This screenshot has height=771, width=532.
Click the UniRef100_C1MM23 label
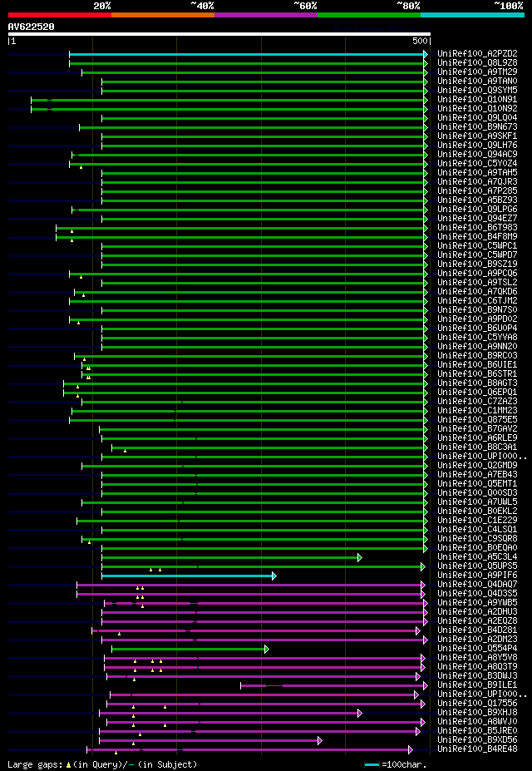[477, 411]
